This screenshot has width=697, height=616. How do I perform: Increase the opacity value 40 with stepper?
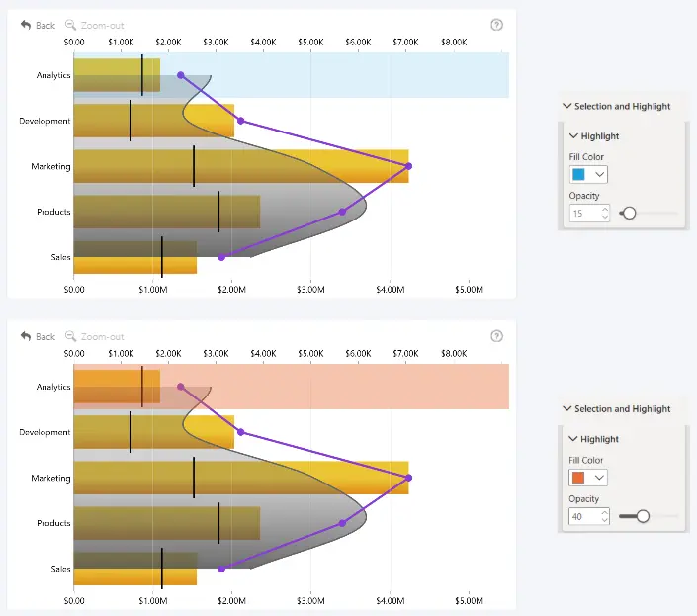[604, 512]
